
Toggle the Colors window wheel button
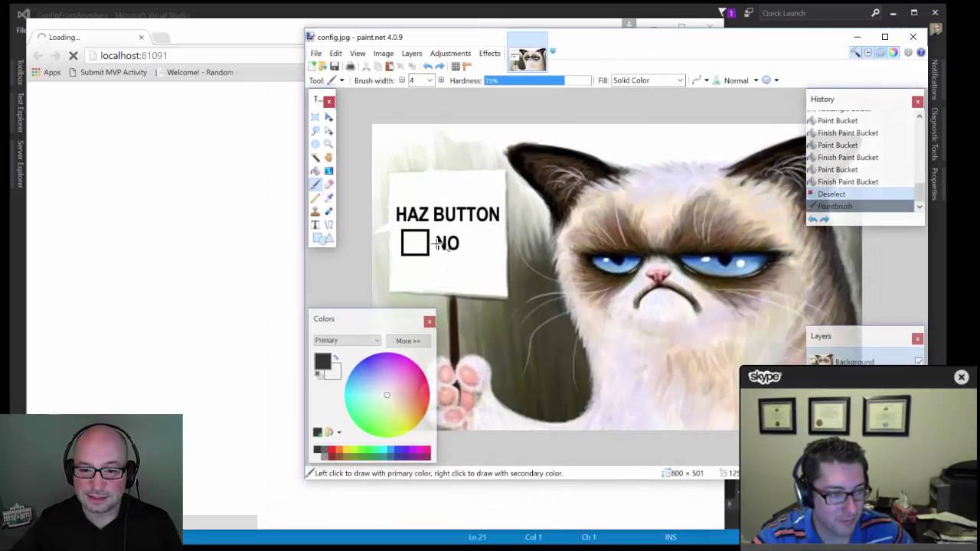(893, 53)
